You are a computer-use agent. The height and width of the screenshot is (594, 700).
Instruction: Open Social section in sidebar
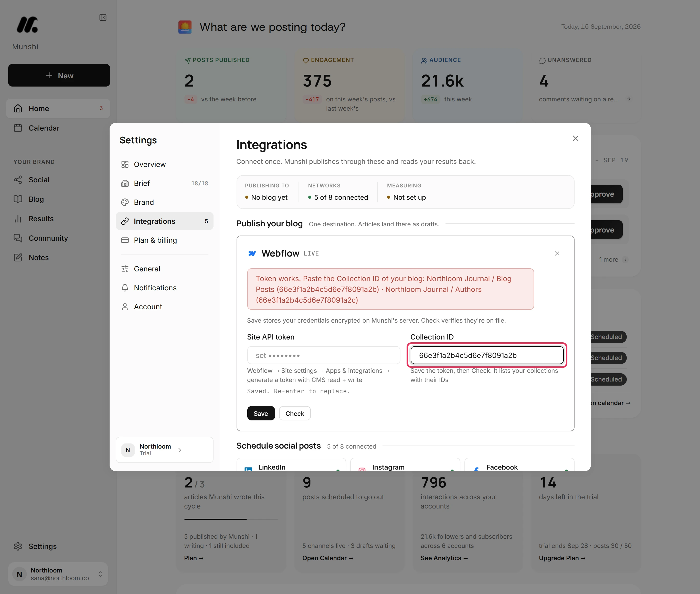tap(58, 180)
